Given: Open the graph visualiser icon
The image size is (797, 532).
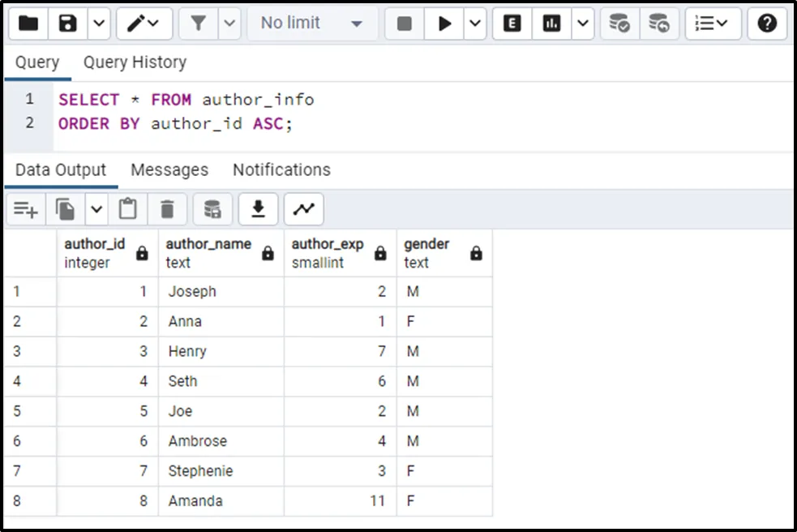Looking at the screenshot, I should 303,209.
